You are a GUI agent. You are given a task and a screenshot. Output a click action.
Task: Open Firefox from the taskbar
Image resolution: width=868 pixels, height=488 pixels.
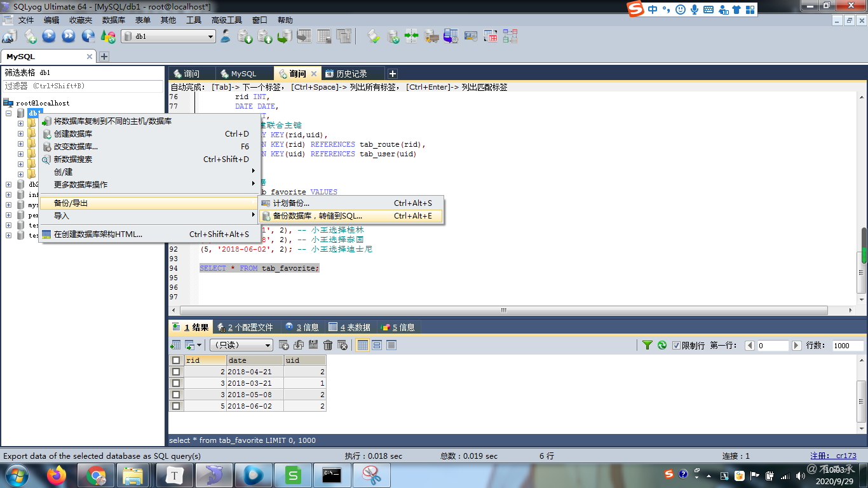pyautogui.click(x=57, y=475)
